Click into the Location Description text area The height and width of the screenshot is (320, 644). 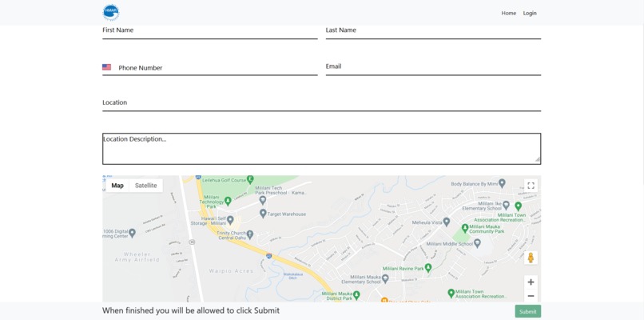(321, 149)
